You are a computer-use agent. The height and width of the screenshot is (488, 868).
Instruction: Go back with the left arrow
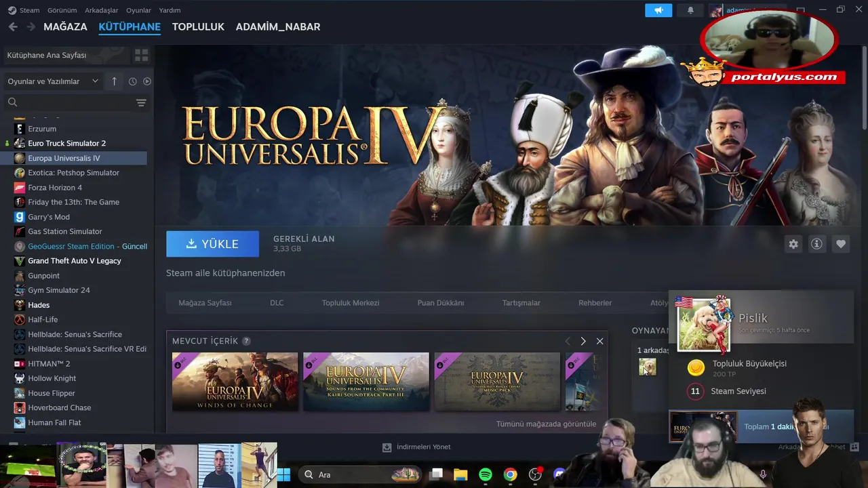pyautogui.click(x=13, y=26)
